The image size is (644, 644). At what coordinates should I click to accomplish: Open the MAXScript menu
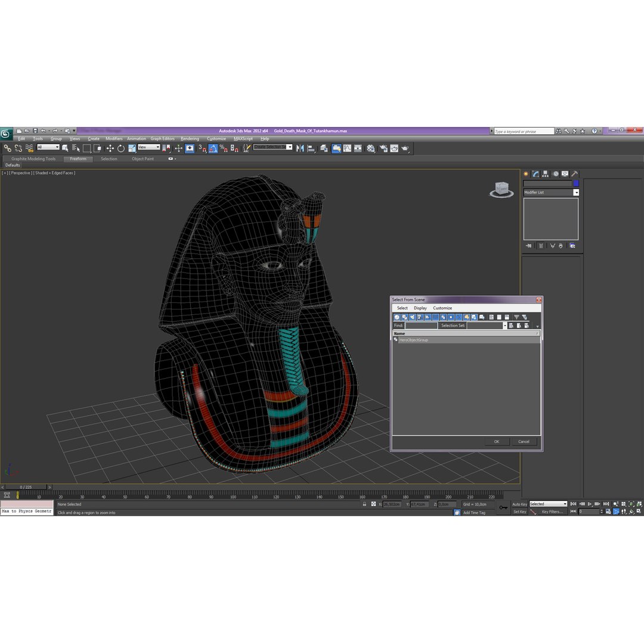pyautogui.click(x=243, y=139)
